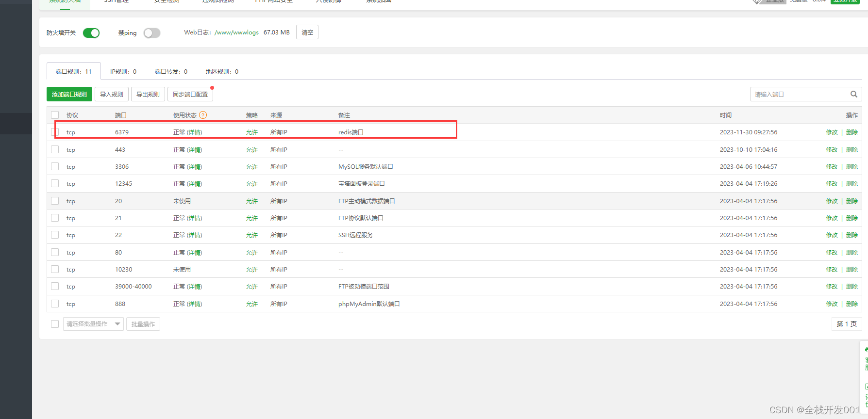The height and width of the screenshot is (419, 868).
Task: Click 未使用 status in port 10230 row
Action: point(182,269)
